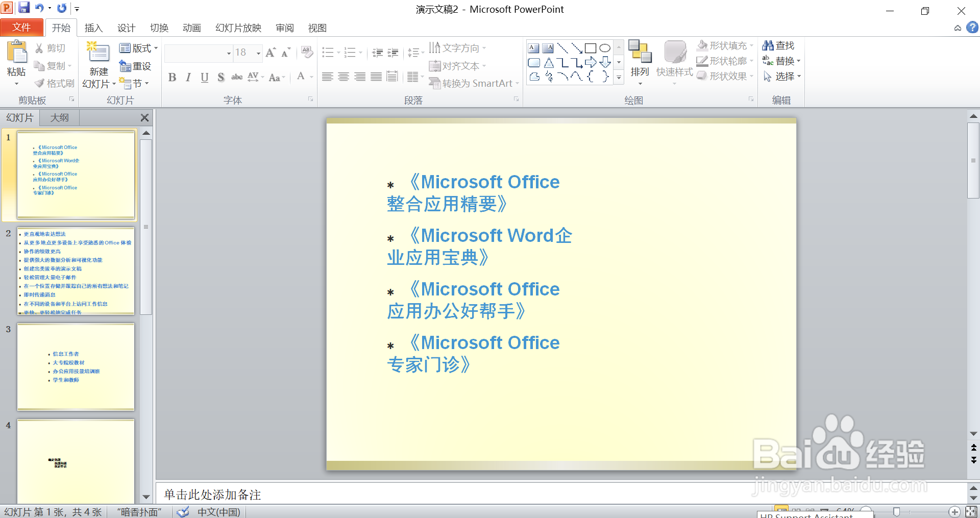Image resolution: width=980 pixels, height=518 pixels.
Task: Open Layout (版式) dropdown
Action: pos(138,48)
